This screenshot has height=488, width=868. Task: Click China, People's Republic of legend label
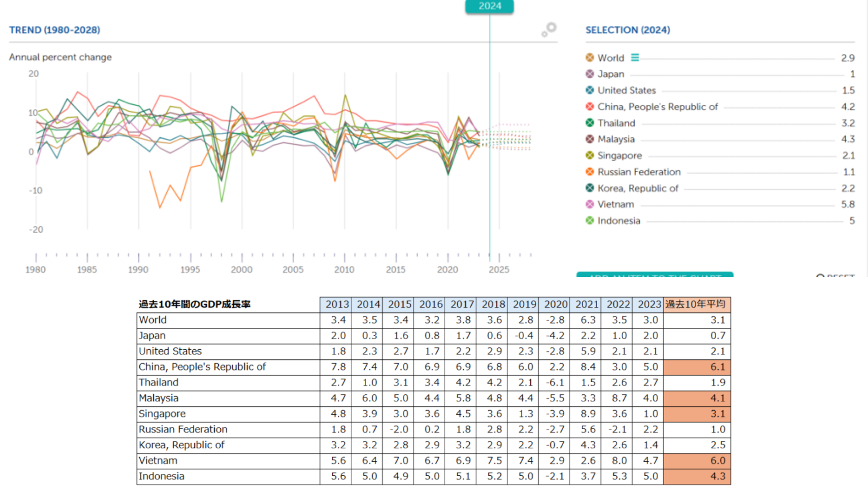point(657,107)
